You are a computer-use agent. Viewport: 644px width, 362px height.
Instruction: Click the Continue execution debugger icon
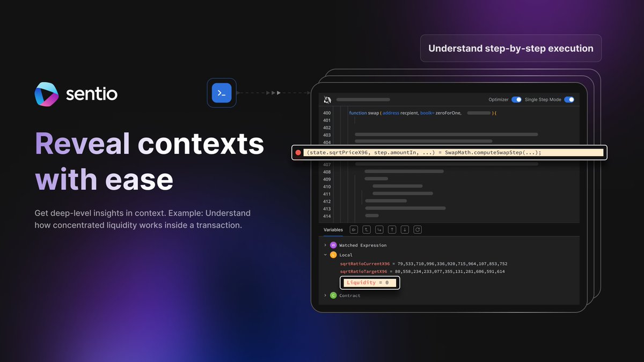coord(354,230)
